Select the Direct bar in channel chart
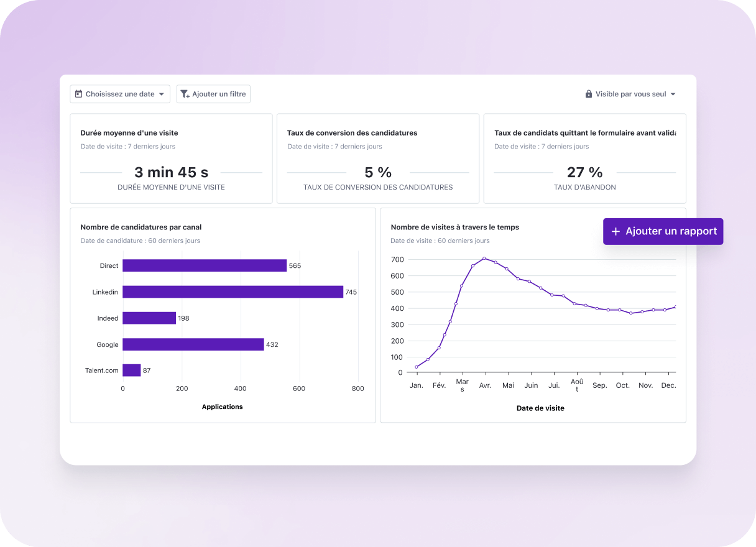 pos(205,265)
